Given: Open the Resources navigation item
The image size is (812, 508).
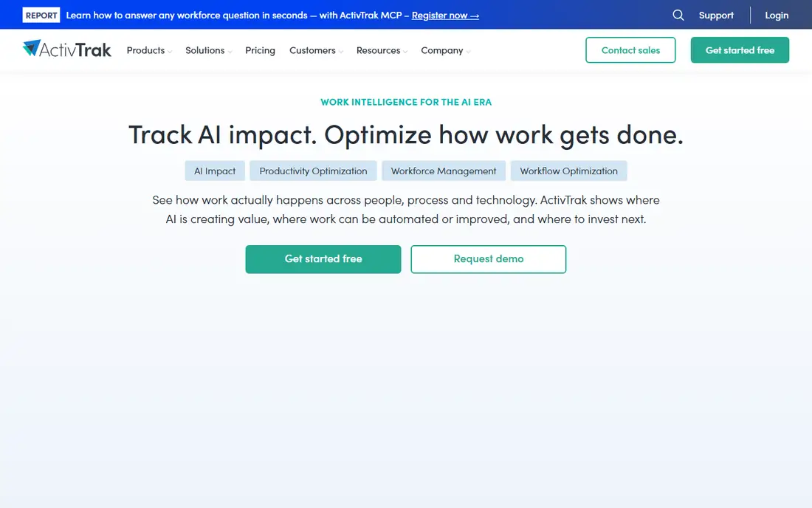Looking at the screenshot, I should click(x=378, y=50).
